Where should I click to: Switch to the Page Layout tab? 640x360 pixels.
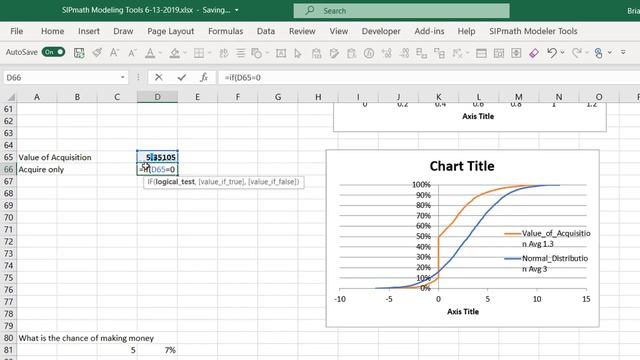tap(171, 31)
